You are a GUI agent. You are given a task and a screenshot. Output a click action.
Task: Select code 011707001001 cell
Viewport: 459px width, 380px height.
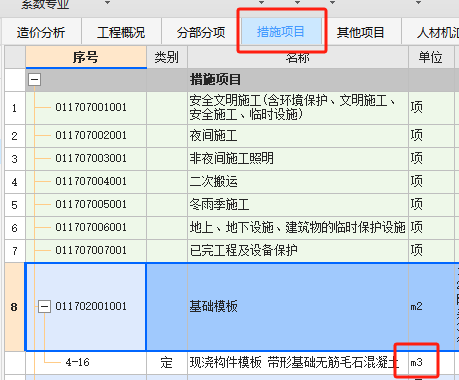(x=86, y=108)
